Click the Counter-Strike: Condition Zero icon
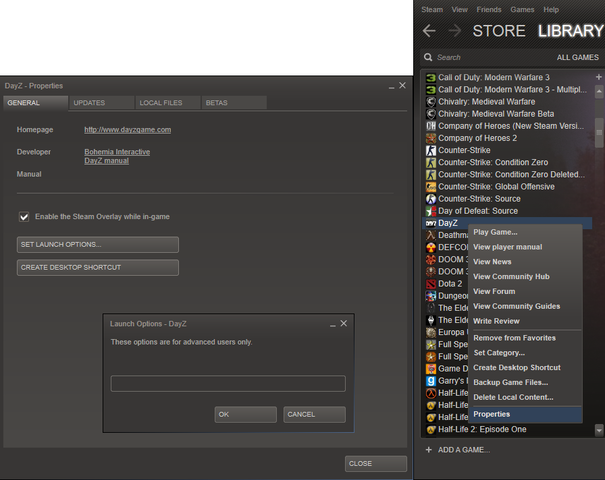This screenshot has height=480, width=605. 431,162
